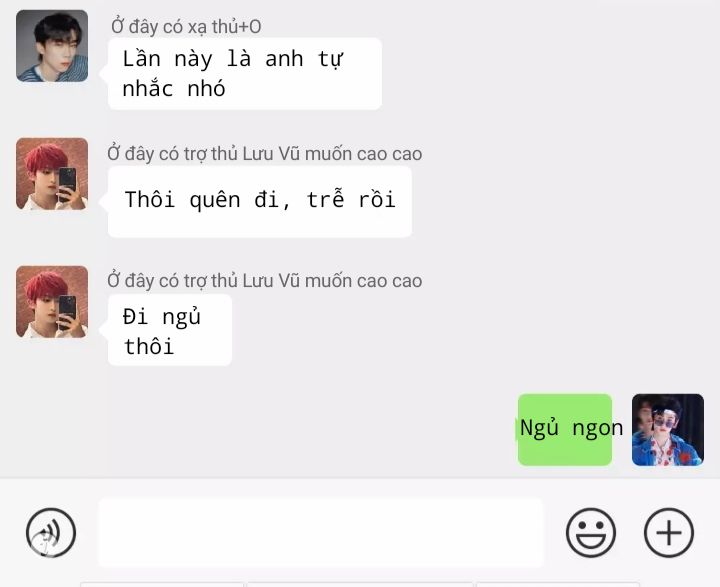The image size is (720, 587).
Task: Open the emoji smiley picker
Action: 591,533
